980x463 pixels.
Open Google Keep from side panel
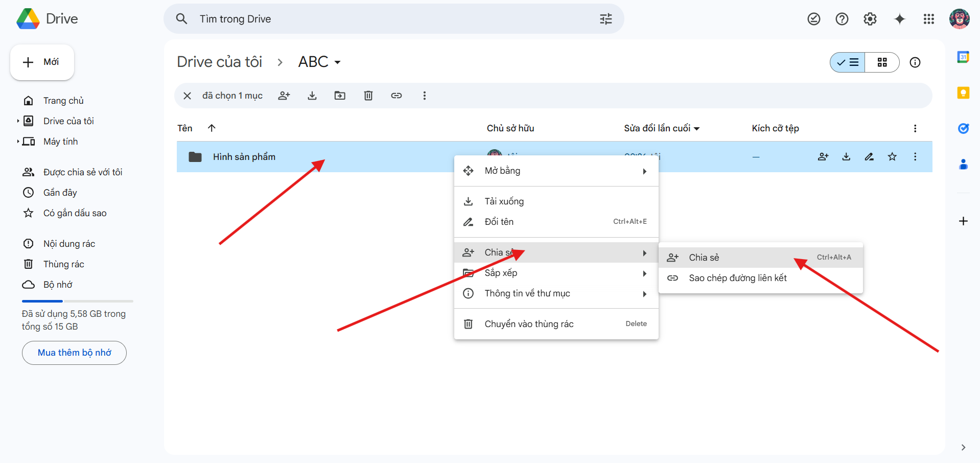[963, 93]
